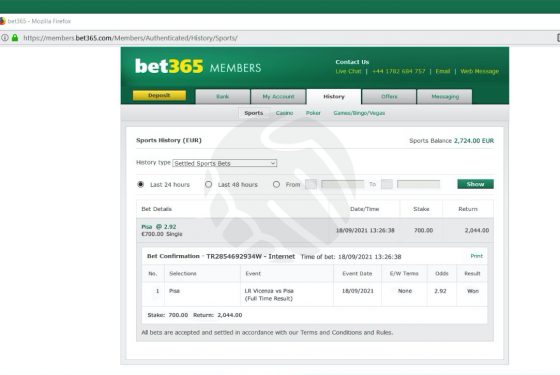560x375 pixels.
Task: Switch to the History tab
Action: [x=334, y=96]
